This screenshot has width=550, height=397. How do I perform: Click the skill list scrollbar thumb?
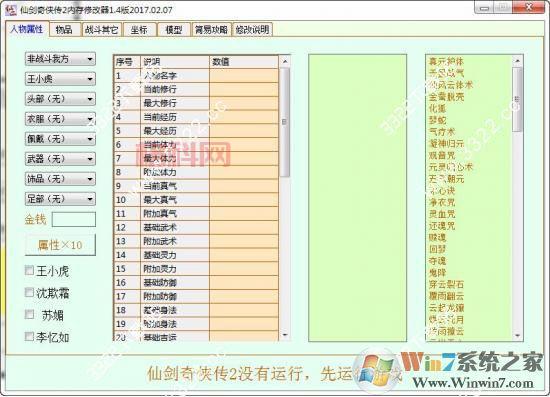[x=517, y=100]
